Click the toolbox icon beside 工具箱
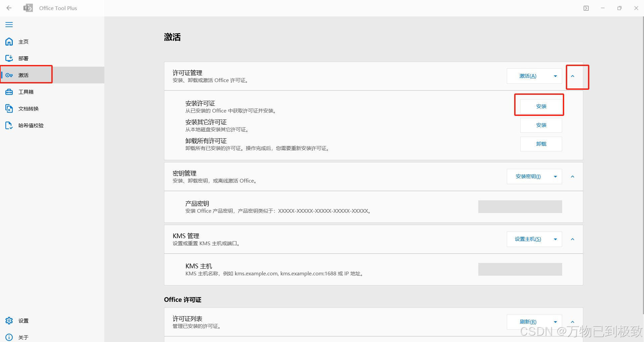The image size is (644, 342). 9,92
